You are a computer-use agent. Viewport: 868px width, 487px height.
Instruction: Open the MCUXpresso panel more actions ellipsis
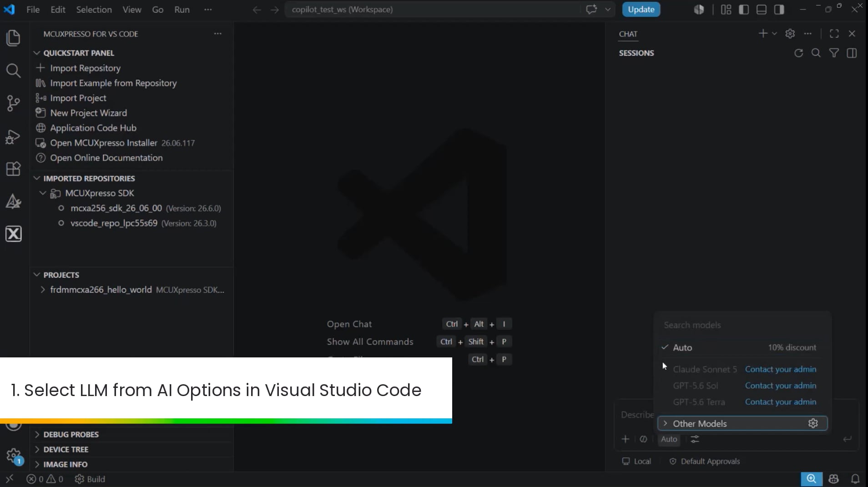pos(218,34)
